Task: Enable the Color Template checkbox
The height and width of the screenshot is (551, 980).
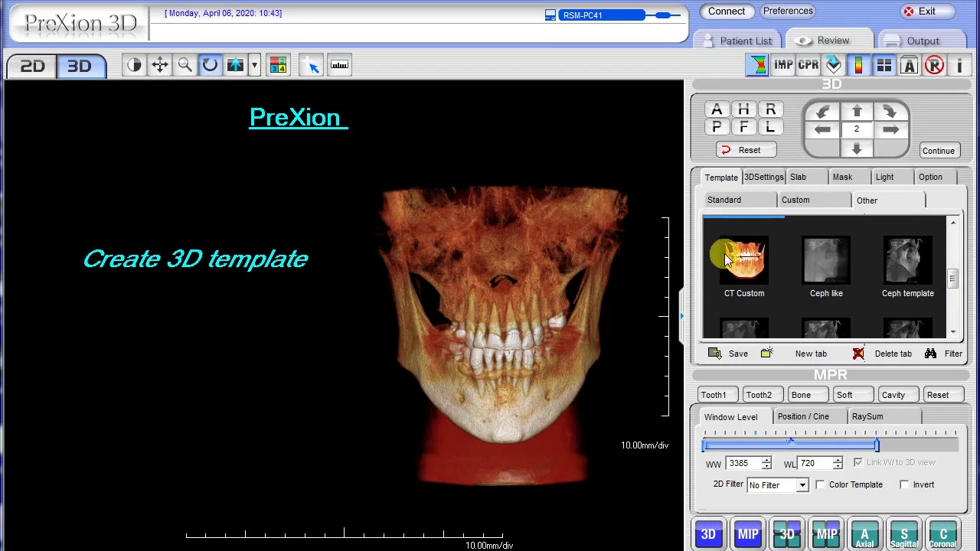Action: [820, 484]
